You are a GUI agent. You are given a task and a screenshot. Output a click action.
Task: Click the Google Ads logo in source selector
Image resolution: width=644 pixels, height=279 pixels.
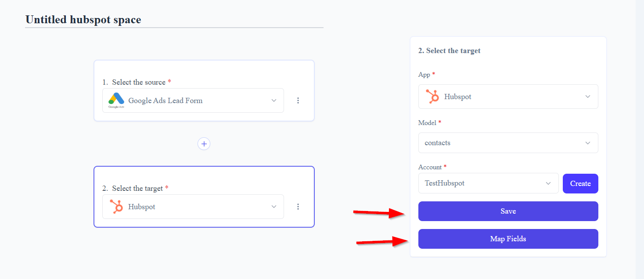(116, 100)
